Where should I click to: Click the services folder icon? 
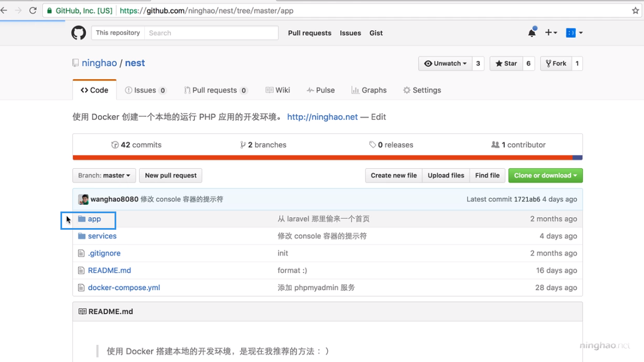pyautogui.click(x=81, y=236)
